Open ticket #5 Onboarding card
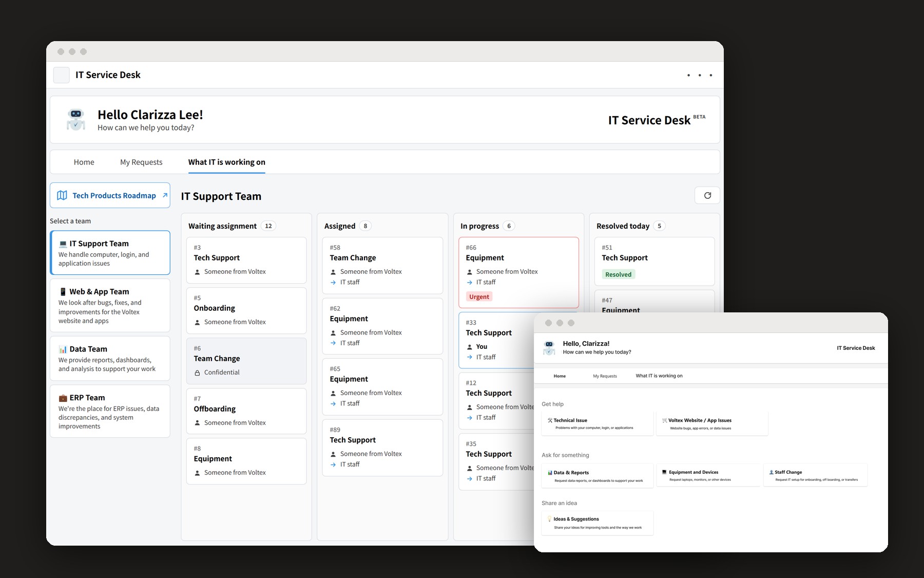 click(x=246, y=310)
